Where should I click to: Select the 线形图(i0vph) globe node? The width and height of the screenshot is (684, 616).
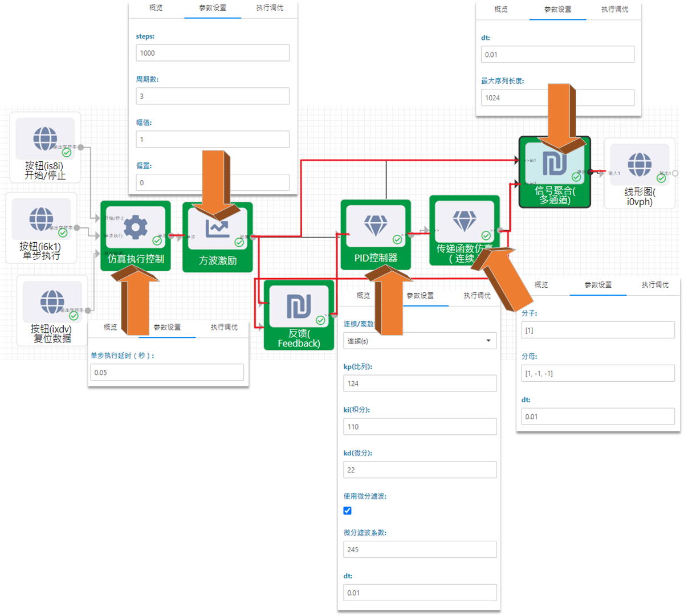coord(639,165)
